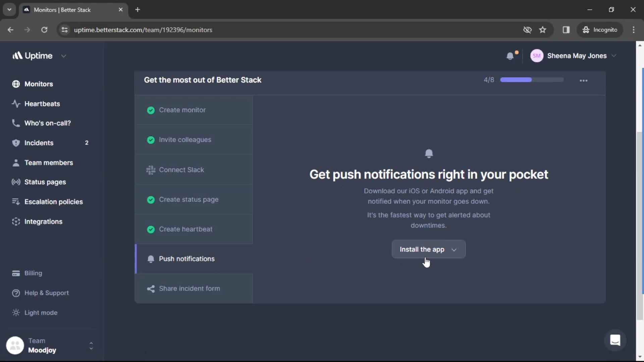Select the Invite colleagues step

(x=194, y=140)
